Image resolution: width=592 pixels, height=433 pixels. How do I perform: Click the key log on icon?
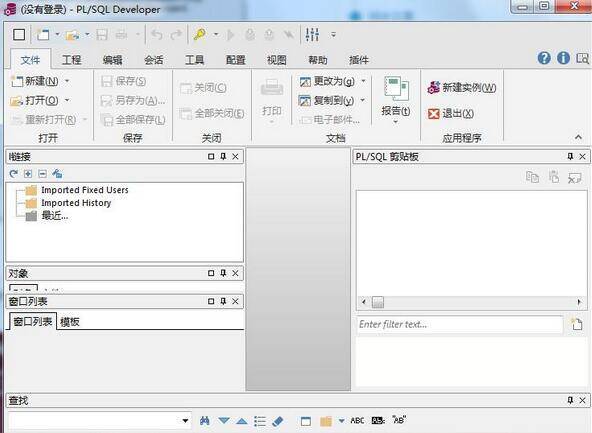pos(199,35)
